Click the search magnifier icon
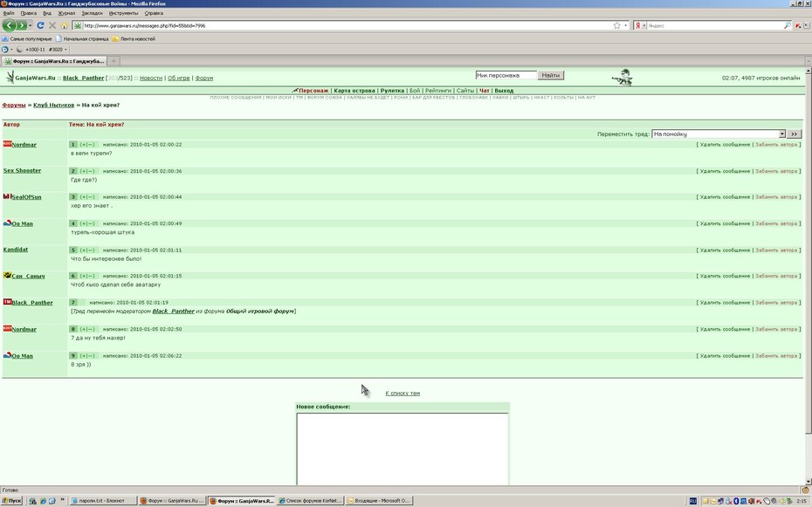The image size is (812, 507). point(787,25)
